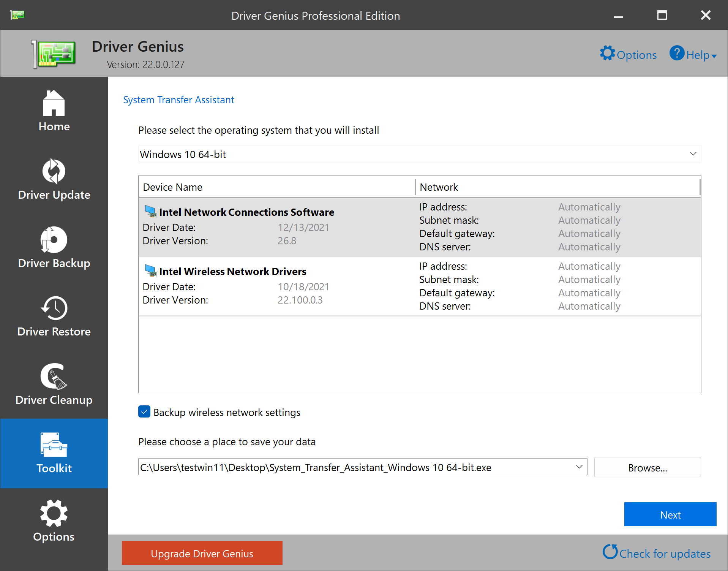The height and width of the screenshot is (571, 728).
Task: Select the Toolkit sidebar item
Action: [54, 453]
